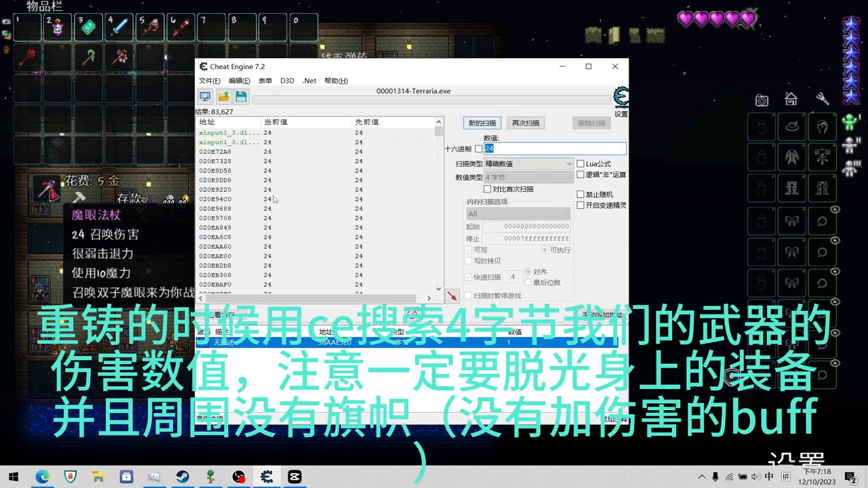Click 新的扫描 new scan button
Image resolution: width=868 pixels, height=488 pixels.
pyautogui.click(x=482, y=123)
